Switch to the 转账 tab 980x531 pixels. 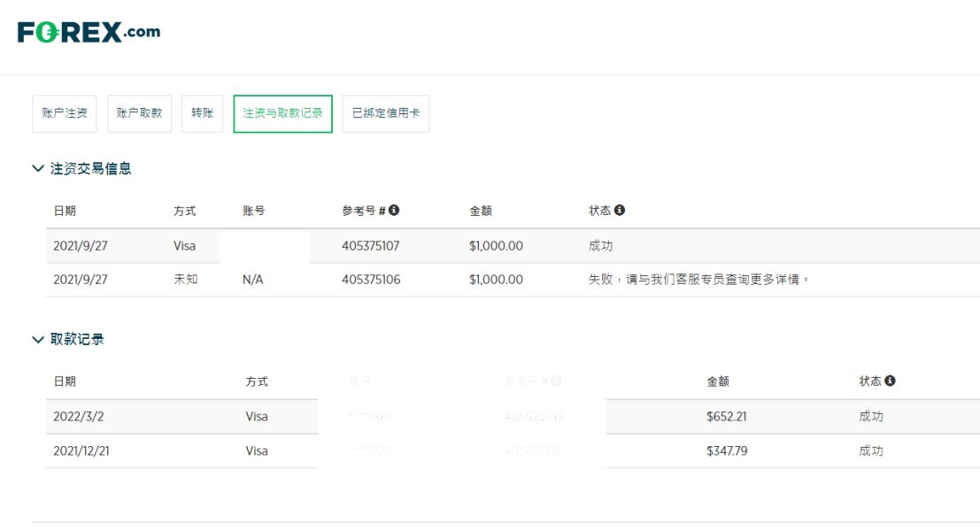pyautogui.click(x=203, y=113)
